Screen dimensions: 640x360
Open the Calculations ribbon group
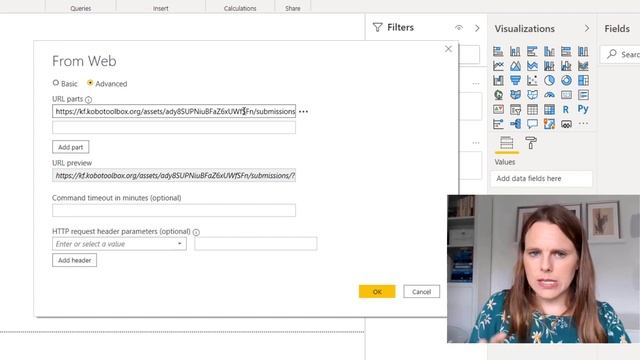point(240,8)
